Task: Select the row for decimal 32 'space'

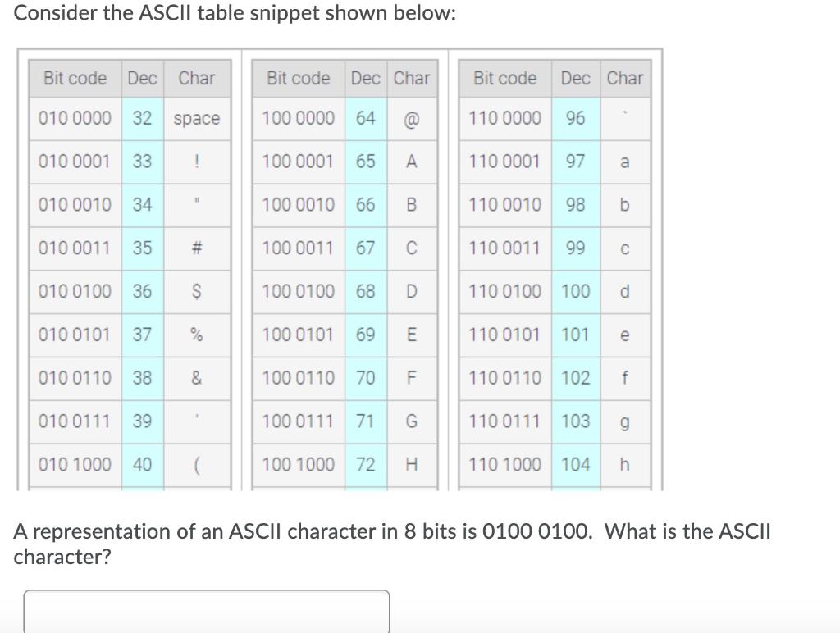Action: coord(127,117)
